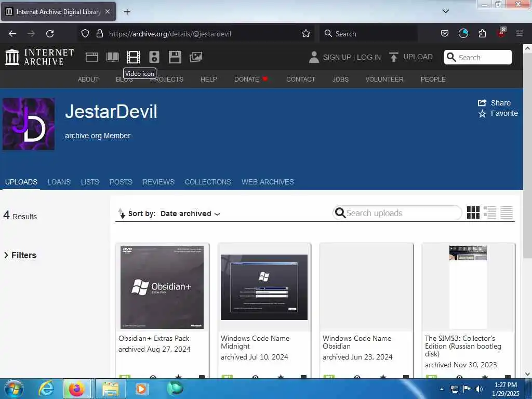Open the Windows Start orb
The width and height of the screenshot is (532, 399).
(x=14, y=389)
